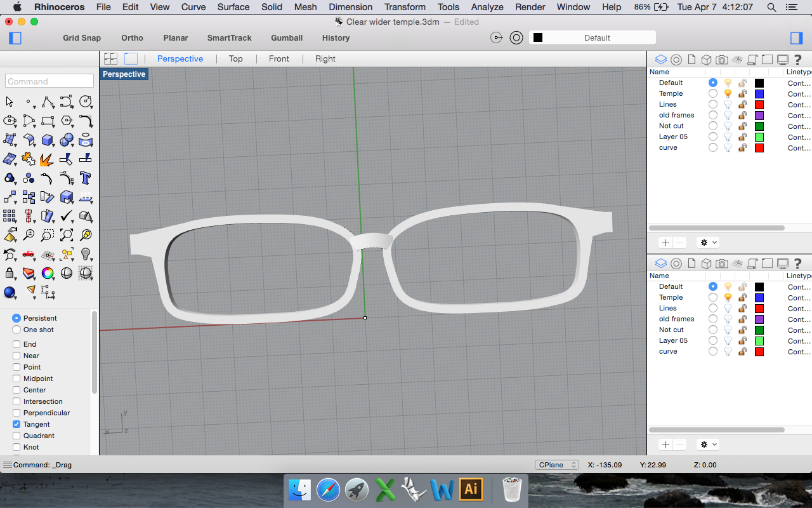The image size is (812, 508).
Task: Switch to the Top viewport tab
Action: (x=235, y=58)
